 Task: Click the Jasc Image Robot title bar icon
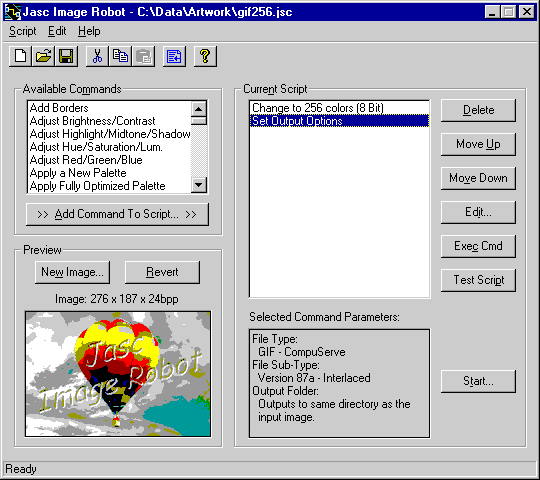click(12, 12)
